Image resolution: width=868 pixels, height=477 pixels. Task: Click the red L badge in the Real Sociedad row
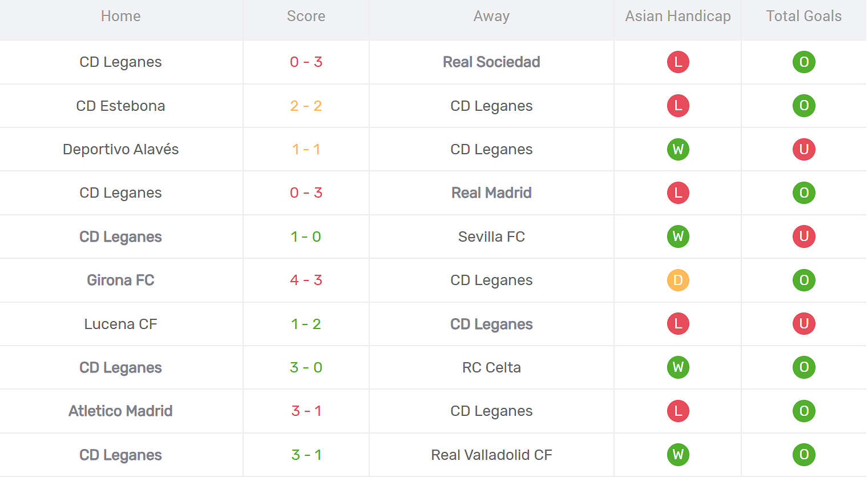coord(678,62)
